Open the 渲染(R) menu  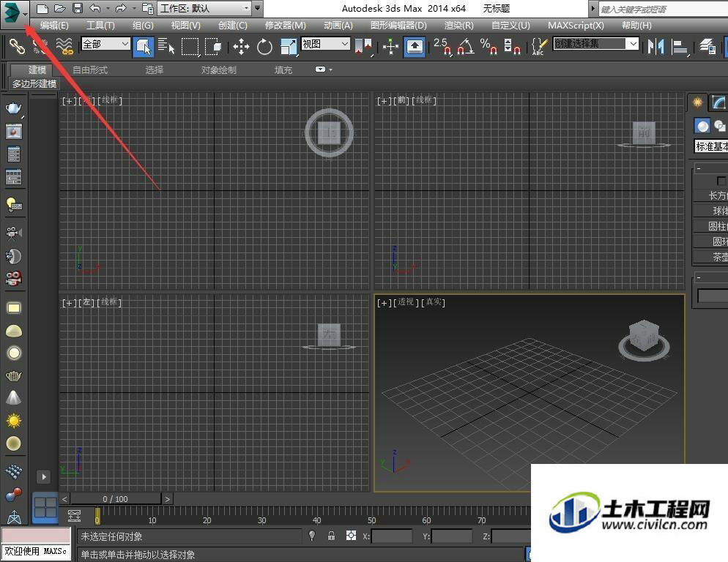[x=458, y=26]
